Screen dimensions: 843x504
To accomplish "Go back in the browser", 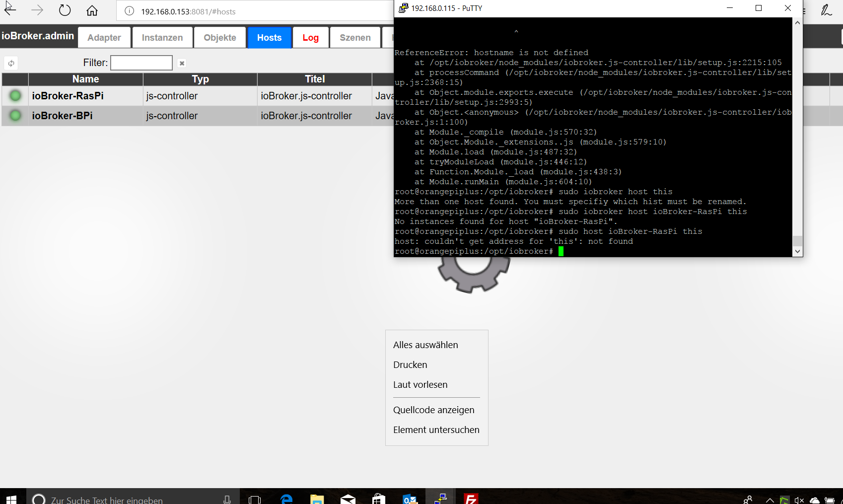I will (10, 10).
